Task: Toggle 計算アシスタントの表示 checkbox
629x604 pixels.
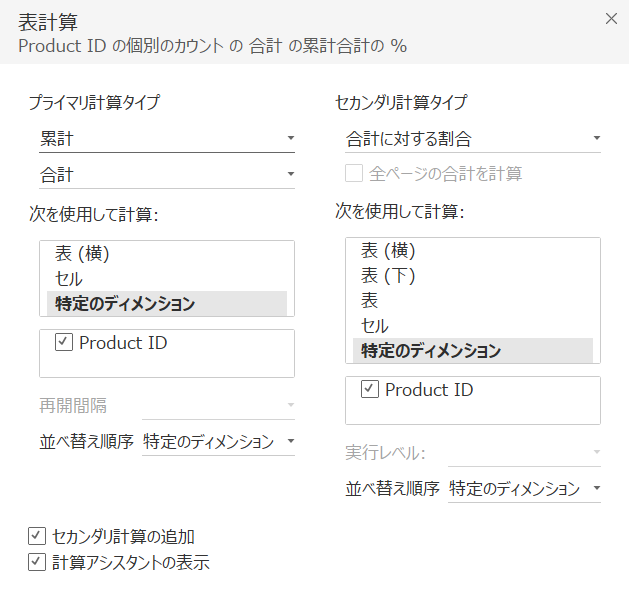Action: 38,562
